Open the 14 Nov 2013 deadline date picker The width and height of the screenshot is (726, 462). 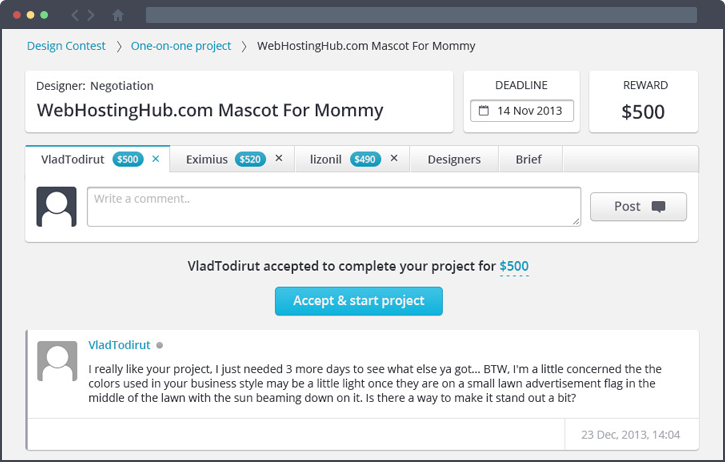coord(522,111)
